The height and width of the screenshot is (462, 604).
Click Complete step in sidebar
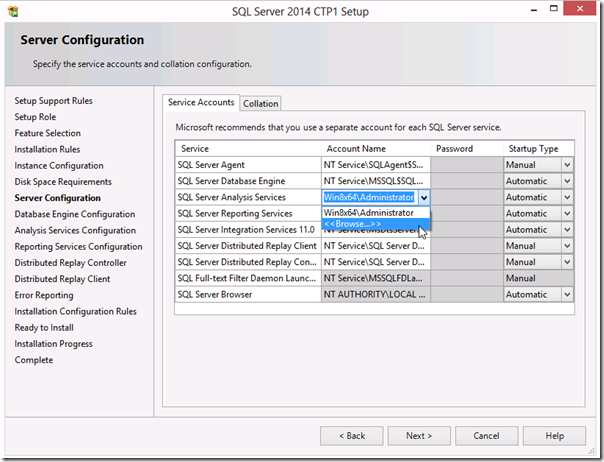(34, 360)
